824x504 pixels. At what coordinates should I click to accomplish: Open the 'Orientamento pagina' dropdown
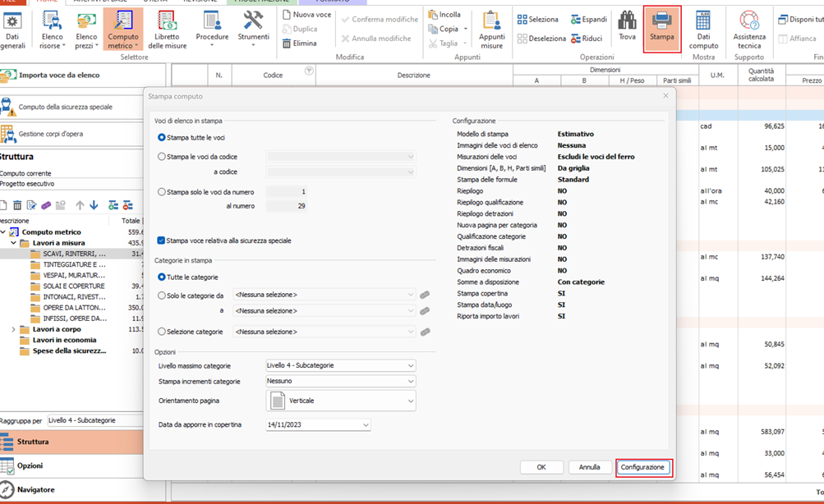(341, 401)
